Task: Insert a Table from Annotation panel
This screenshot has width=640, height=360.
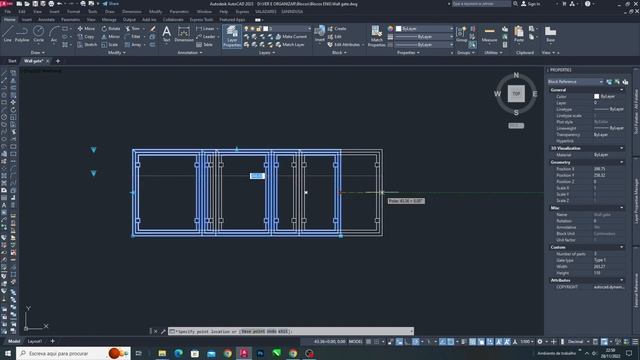Action: tap(204, 44)
